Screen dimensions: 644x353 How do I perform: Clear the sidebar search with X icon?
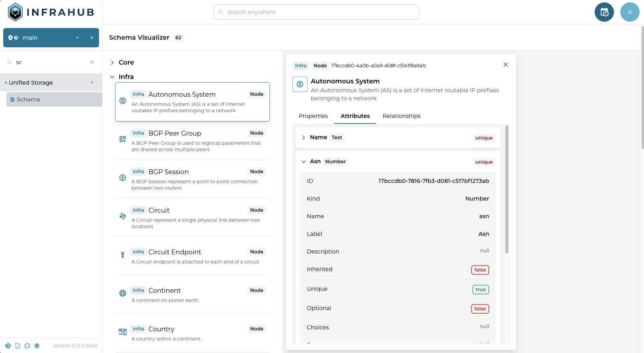tap(92, 62)
